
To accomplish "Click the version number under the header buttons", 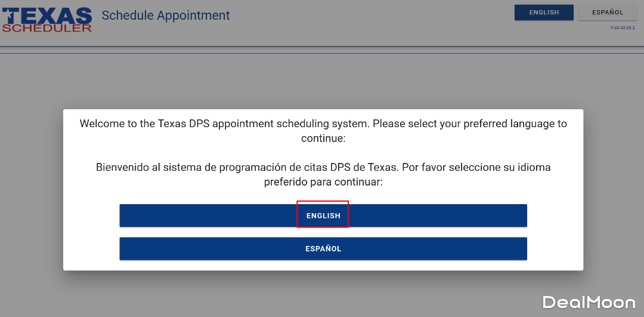I will [x=622, y=28].
